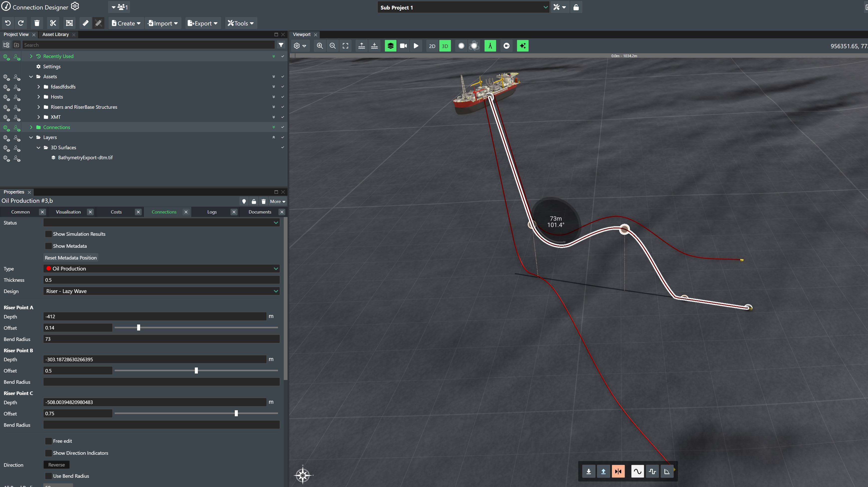Image resolution: width=868 pixels, height=487 pixels.
Task: Click the trash icon in Properties header
Action: 264,201
